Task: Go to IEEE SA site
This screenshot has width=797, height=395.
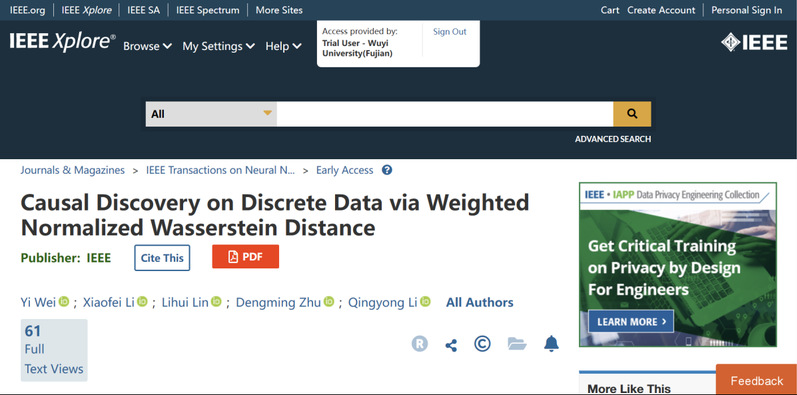Action: click(143, 10)
